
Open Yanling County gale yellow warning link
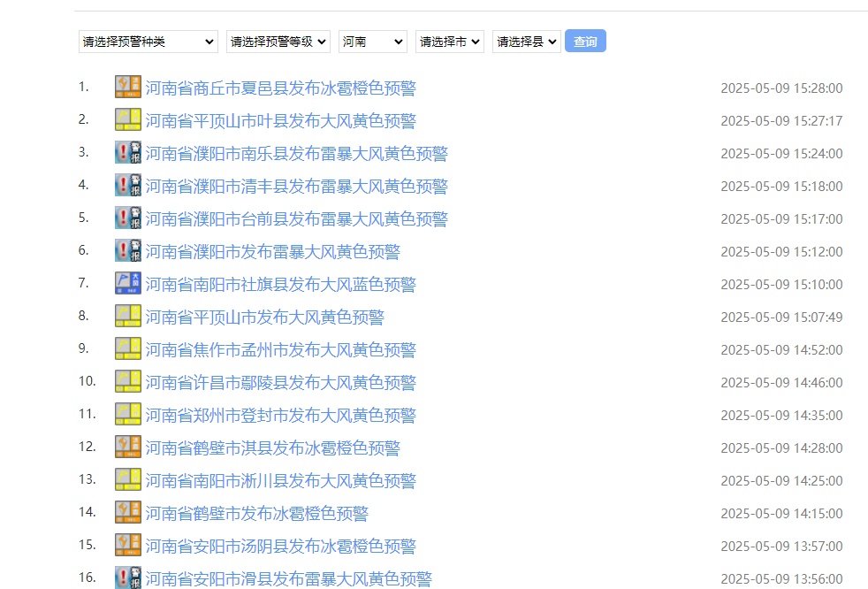click(x=280, y=383)
